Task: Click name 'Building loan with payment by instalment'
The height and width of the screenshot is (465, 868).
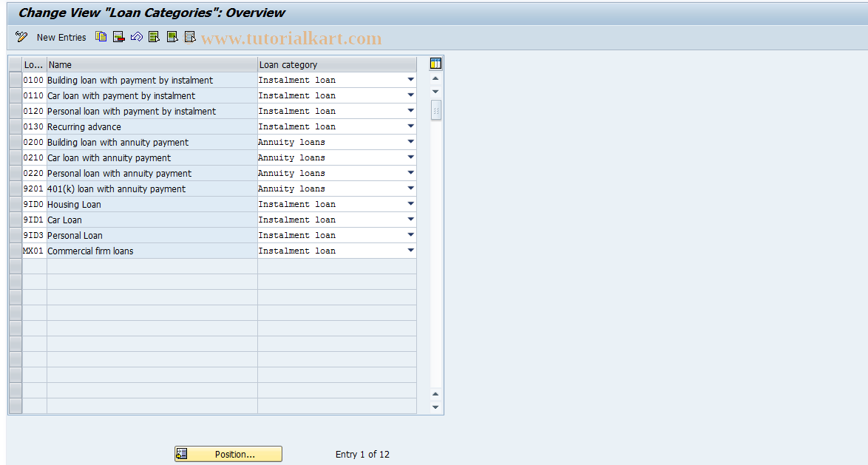Action: click(130, 81)
